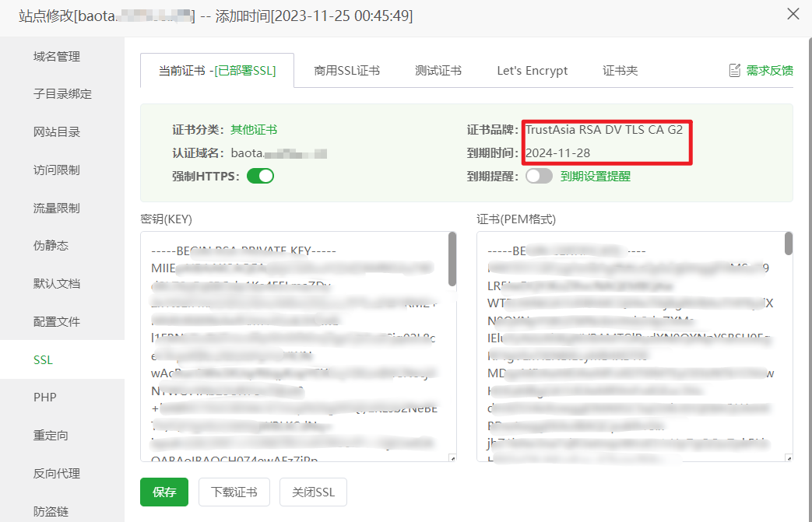Screen dimensions: 812x522
Task: Click the KEY text area scrollbar
Action: [x=452, y=259]
